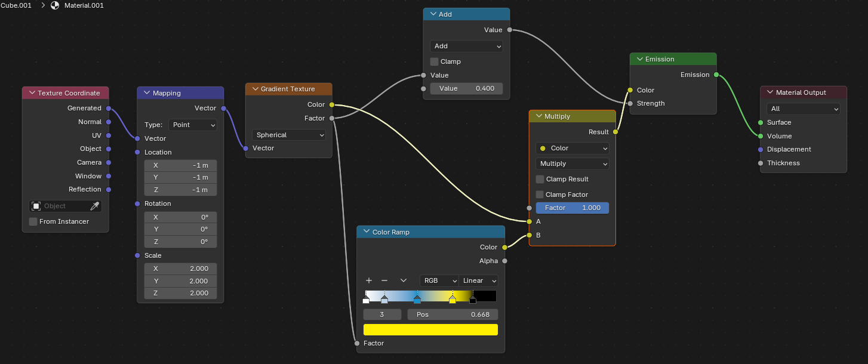Screen dimensions: 868x364
Task: Click the Location X field
Action: click(180, 165)
